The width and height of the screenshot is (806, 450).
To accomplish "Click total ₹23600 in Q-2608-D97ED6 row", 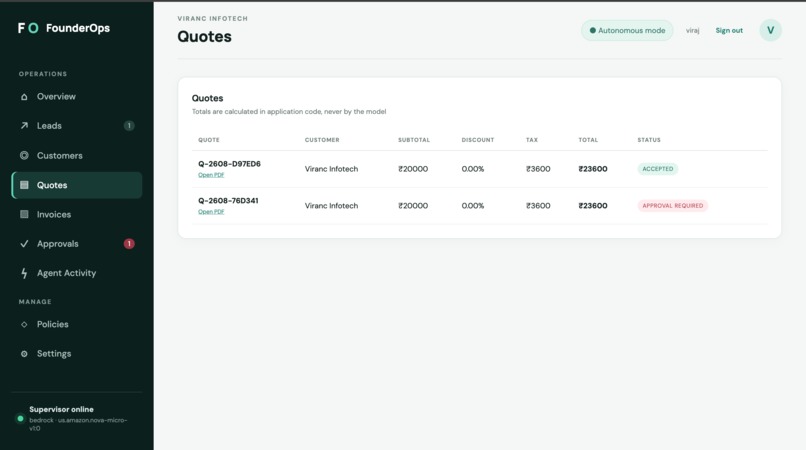I will point(593,169).
